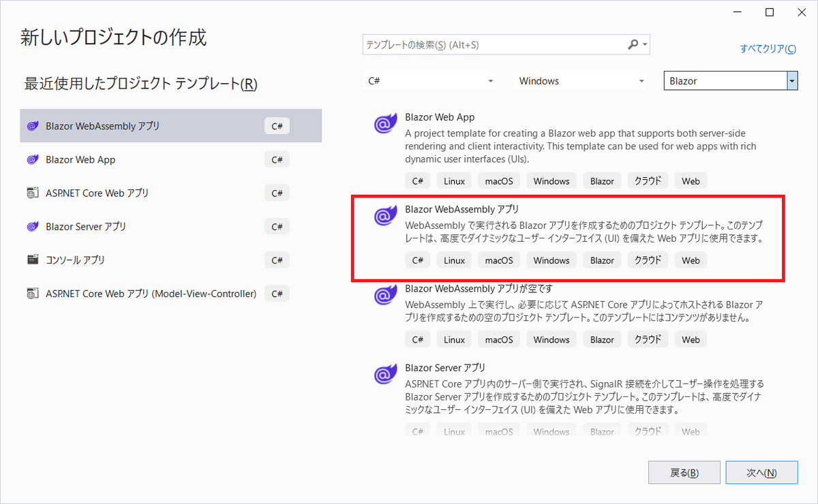Click macOS tag under Blazor Web App template
Viewport: 818px width, 504px height.
pyautogui.click(x=499, y=181)
